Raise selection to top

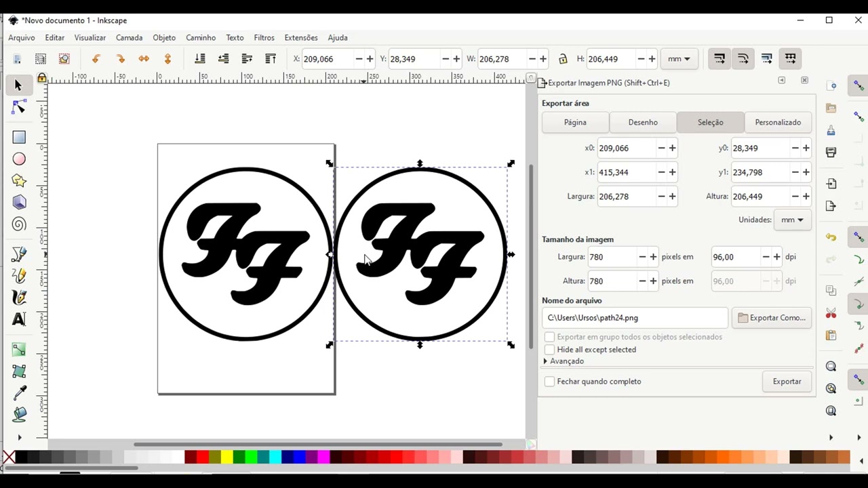coord(271,59)
